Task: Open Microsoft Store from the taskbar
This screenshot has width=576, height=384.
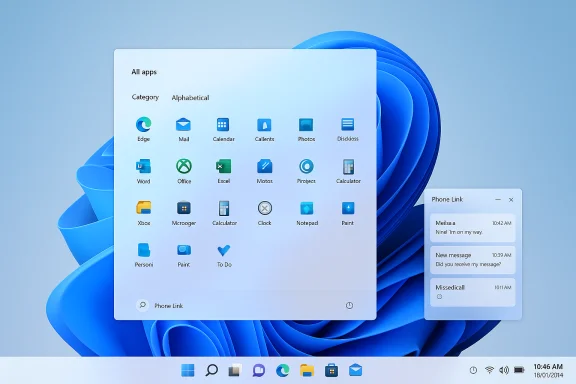Action: point(331,370)
